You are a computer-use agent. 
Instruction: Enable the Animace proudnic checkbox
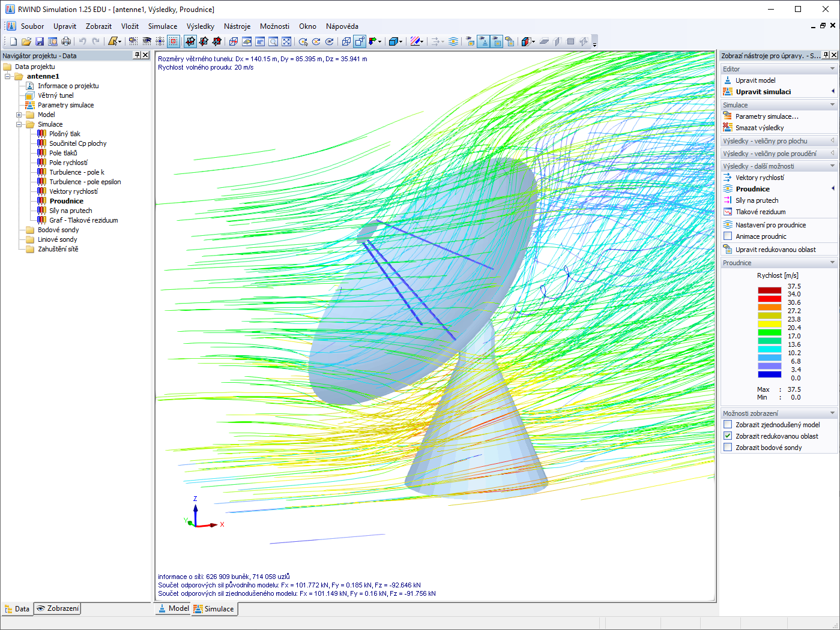[728, 236]
